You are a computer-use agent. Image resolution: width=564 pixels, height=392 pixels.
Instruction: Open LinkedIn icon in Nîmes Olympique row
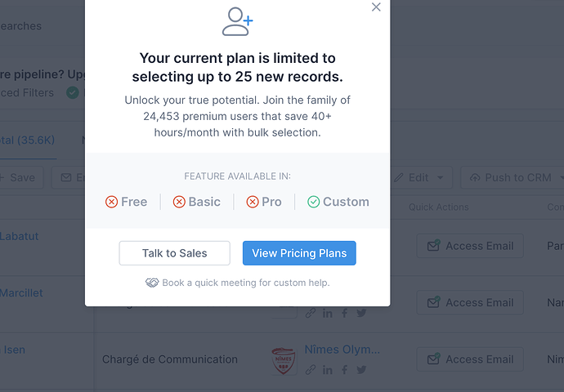[328, 370]
